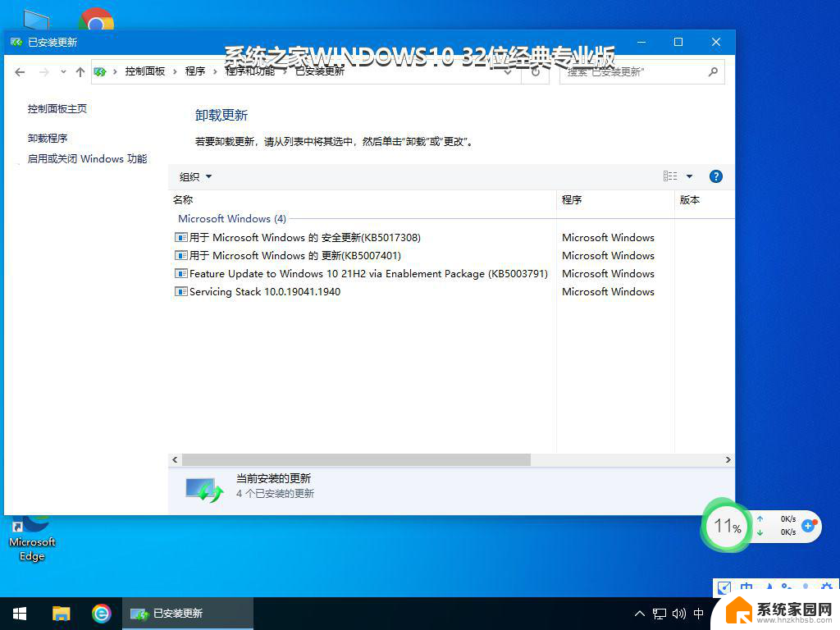The width and height of the screenshot is (840, 630).
Task: Click the network tray icon
Action: (x=660, y=614)
